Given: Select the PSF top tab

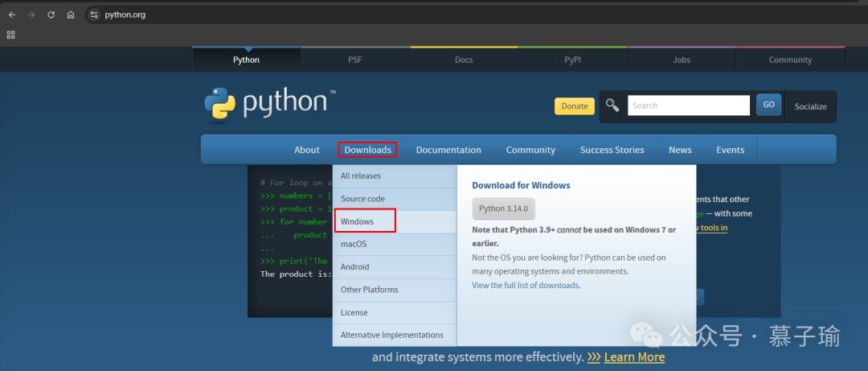Looking at the screenshot, I should [x=355, y=60].
